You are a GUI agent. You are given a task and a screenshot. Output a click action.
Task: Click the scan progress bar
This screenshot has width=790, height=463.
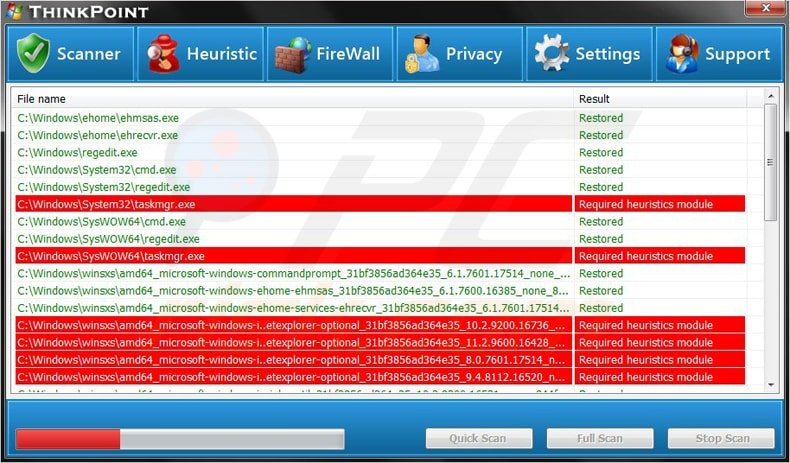click(x=180, y=439)
